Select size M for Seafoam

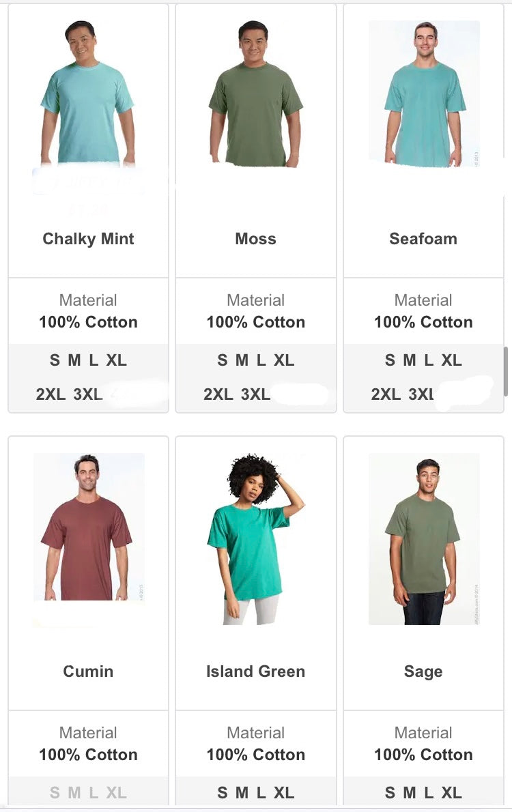click(410, 360)
